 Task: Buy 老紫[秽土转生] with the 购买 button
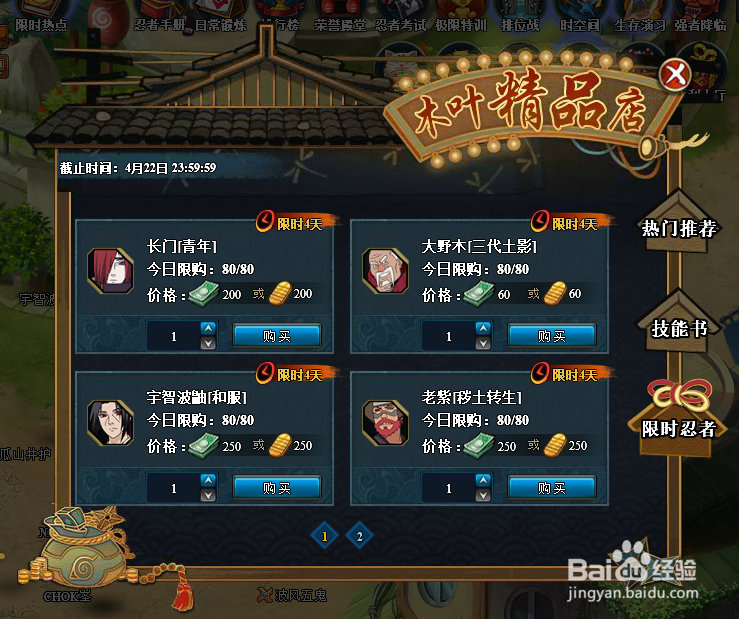[552, 488]
